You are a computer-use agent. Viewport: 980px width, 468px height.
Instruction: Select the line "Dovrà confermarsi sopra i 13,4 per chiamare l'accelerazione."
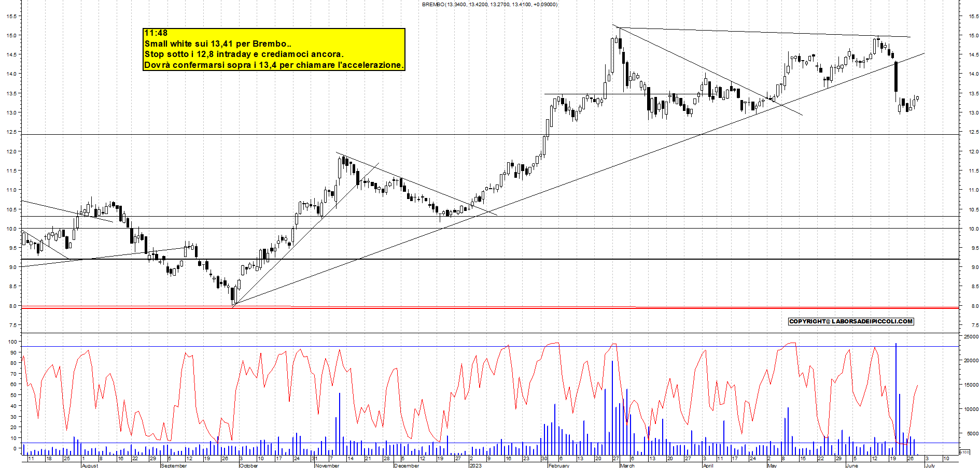tap(274, 65)
